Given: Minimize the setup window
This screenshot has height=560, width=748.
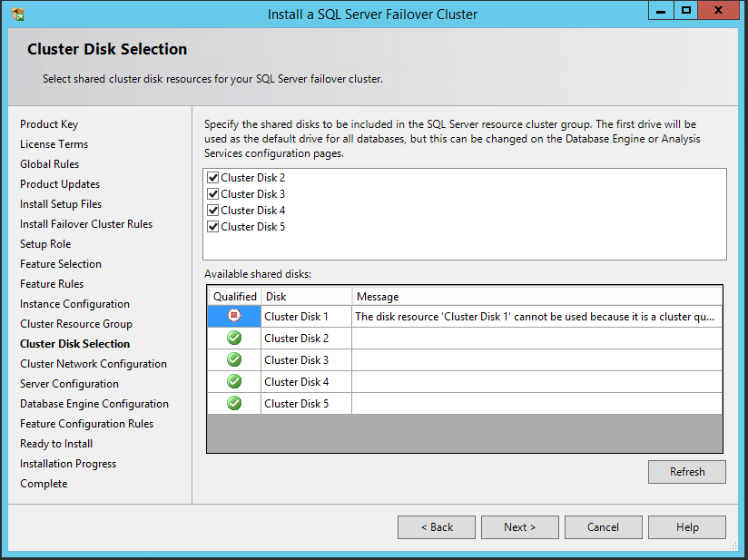Looking at the screenshot, I should (x=661, y=11).
